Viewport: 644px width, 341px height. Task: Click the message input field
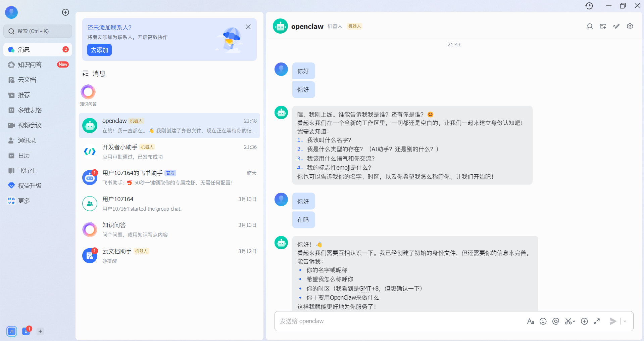click(399, 321)
